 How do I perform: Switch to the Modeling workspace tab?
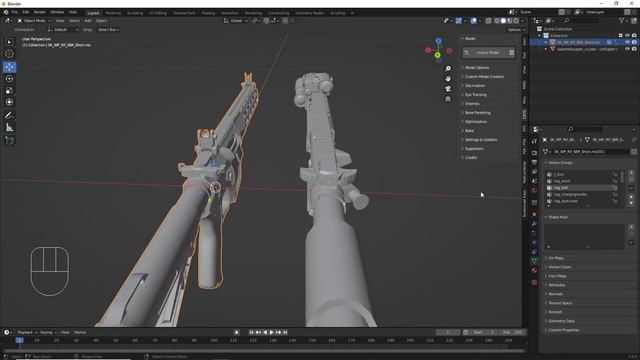(x=113, y=13)
